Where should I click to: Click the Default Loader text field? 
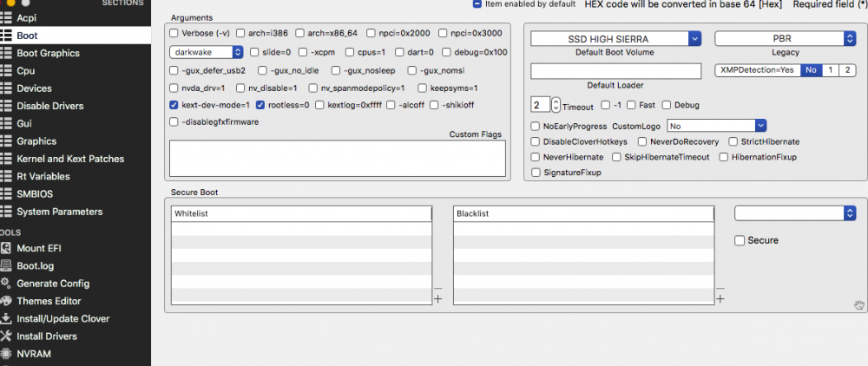click(x=616, y=71)
